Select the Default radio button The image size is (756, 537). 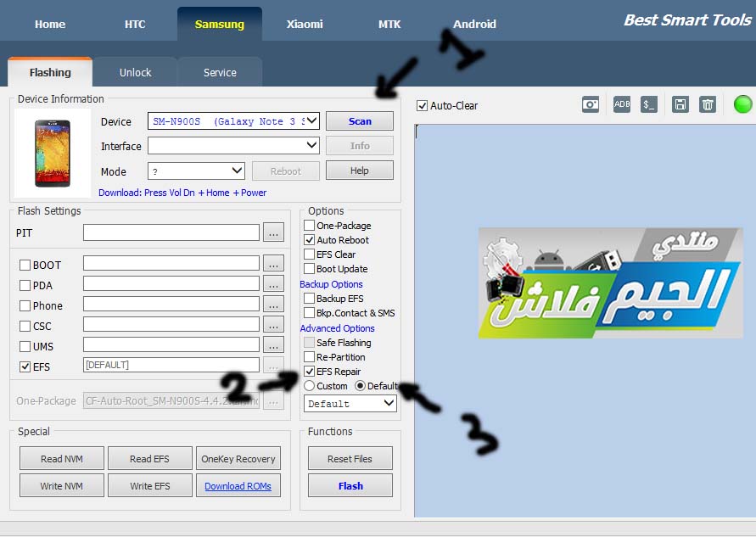tap(360, 386)
